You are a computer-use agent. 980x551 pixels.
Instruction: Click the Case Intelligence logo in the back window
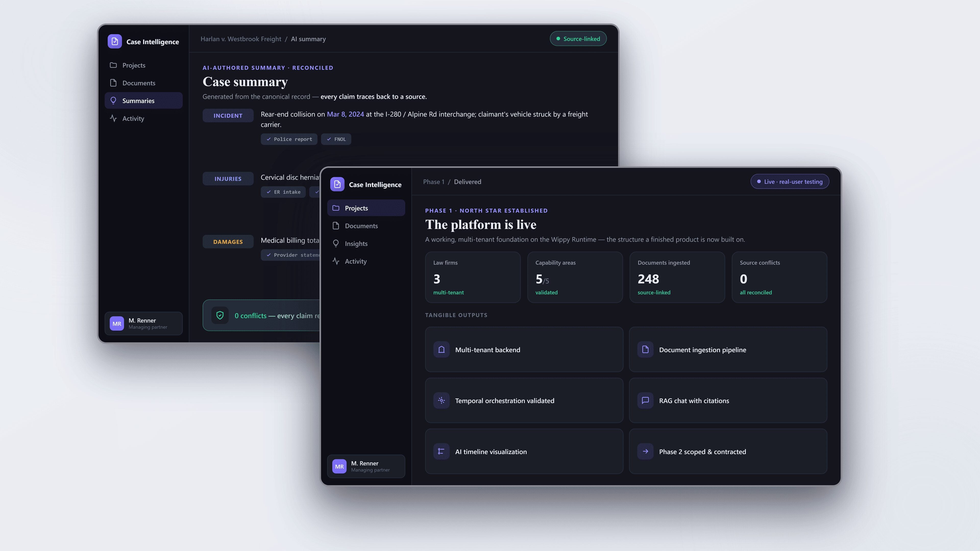[x=115, y=41]
